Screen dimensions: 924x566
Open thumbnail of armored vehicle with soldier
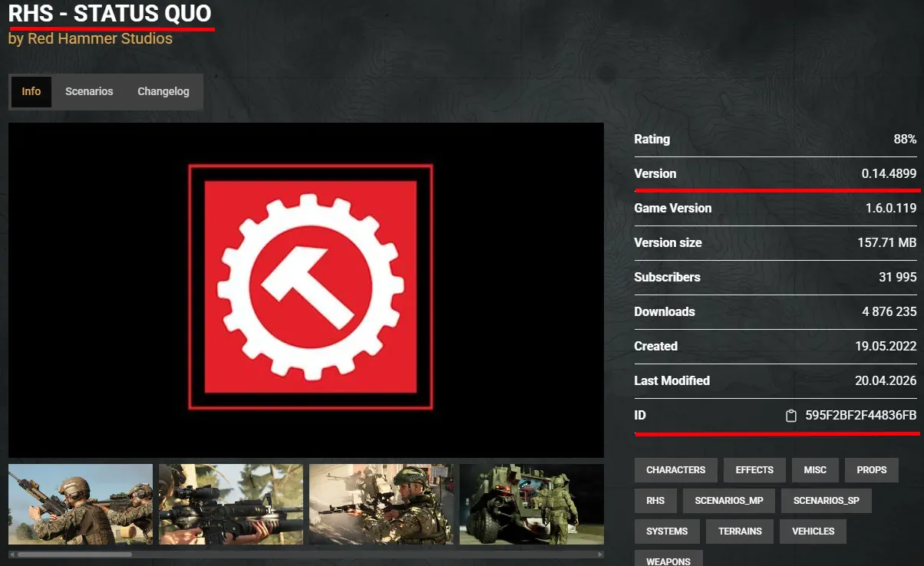tap(532, 504)
